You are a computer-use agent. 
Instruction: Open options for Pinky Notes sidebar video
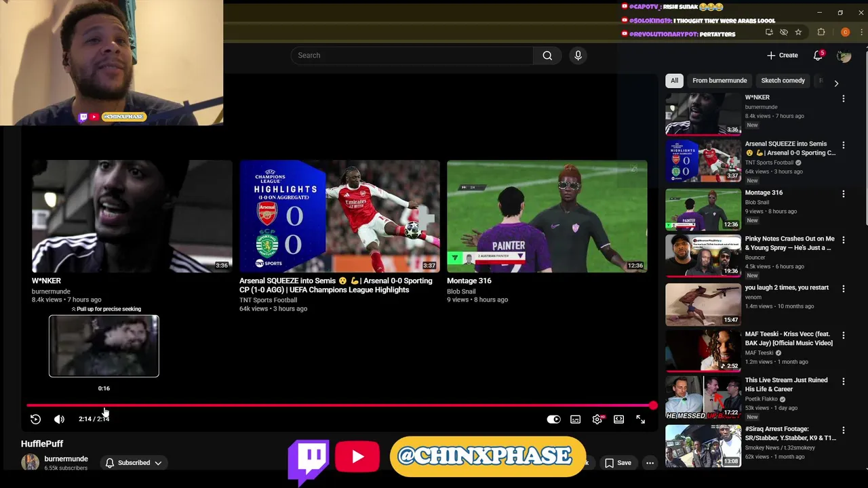pyautogui.click(x=844, y=240)
